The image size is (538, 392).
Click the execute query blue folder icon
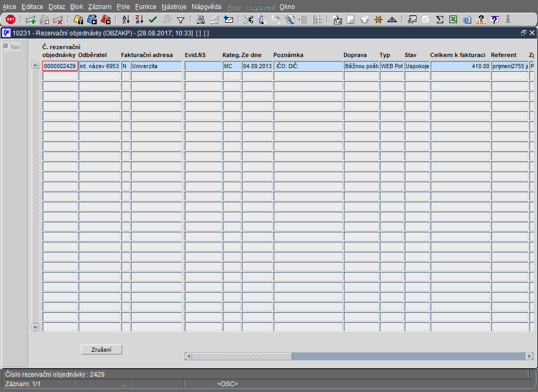pyautogui.click(x=92, y=20)
